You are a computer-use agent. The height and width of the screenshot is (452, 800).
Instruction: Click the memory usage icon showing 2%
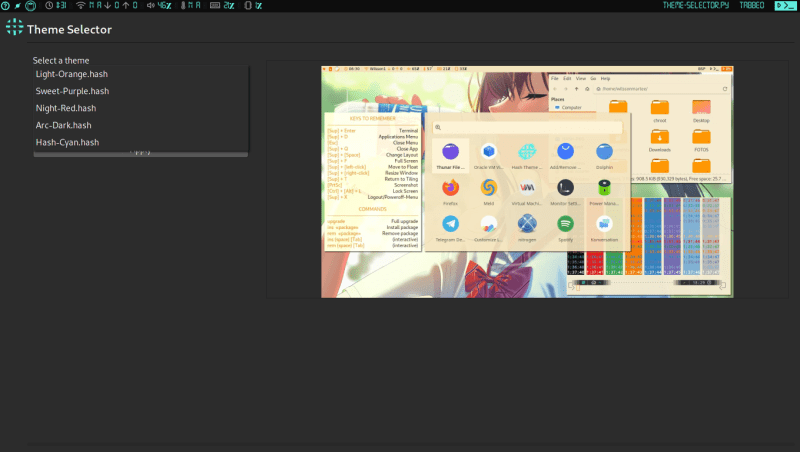point(215,6)
